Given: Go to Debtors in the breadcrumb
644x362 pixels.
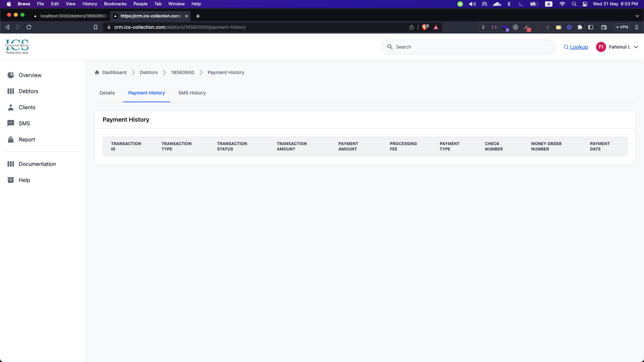Looking at the screenshot, I should tap(149, 72).
